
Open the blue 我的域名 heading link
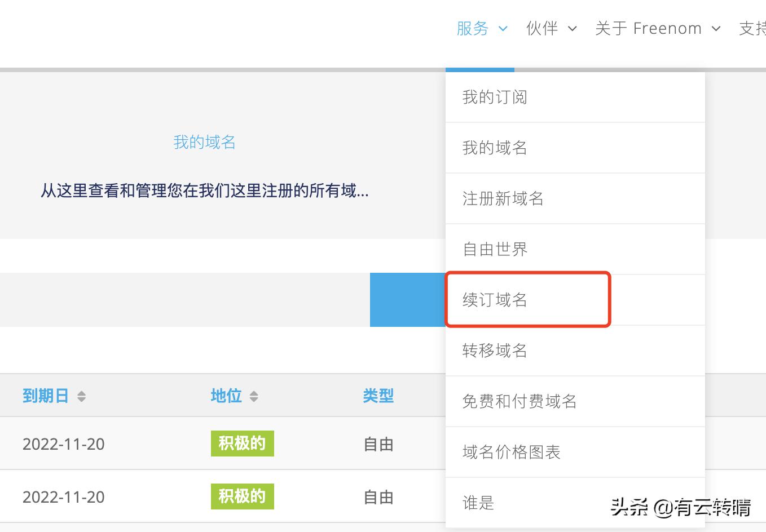tap(204, 142)
